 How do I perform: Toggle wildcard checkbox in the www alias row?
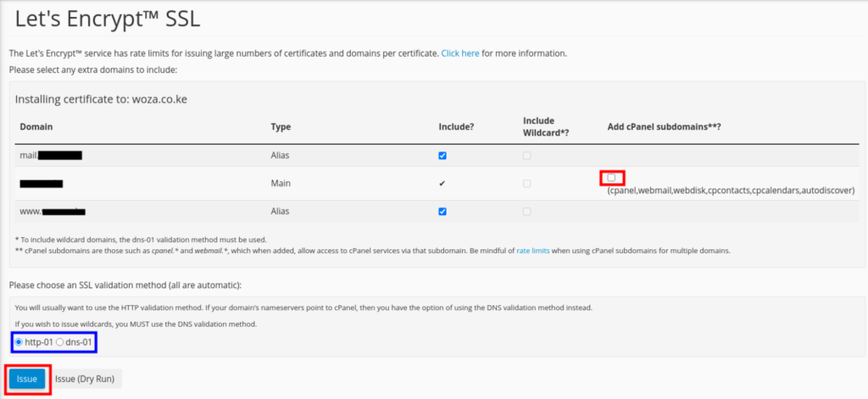click(526, 212)
